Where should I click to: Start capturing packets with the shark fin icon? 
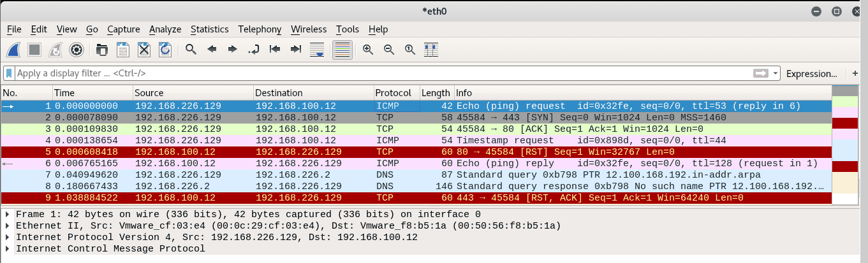(x=15, y=50)
